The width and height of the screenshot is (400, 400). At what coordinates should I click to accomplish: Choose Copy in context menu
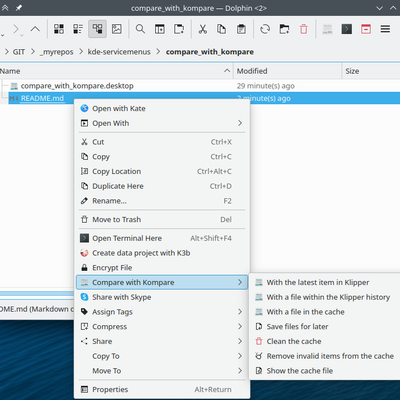click(x=163, y=157)
